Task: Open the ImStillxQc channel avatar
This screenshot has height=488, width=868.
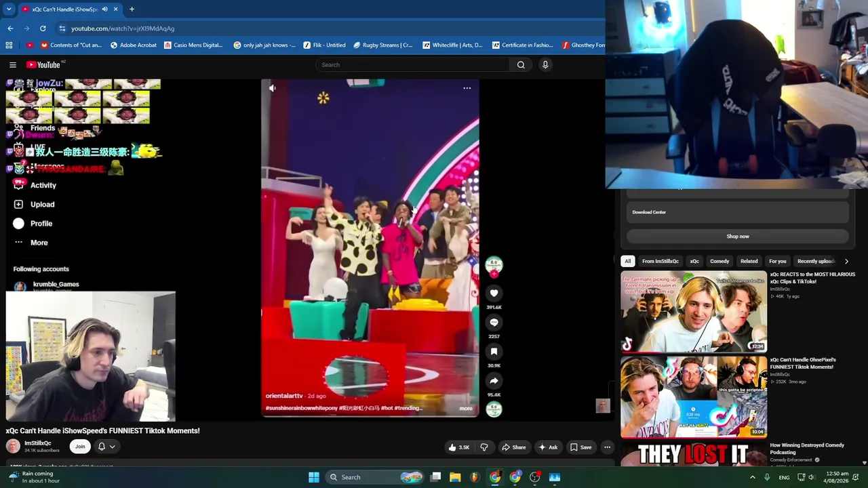Action: coord(13,446)
